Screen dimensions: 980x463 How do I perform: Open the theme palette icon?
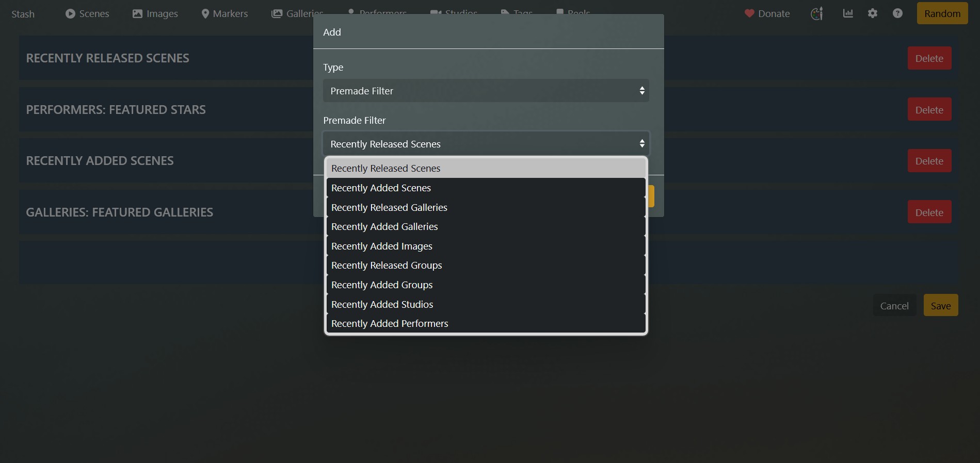point(816,14)
